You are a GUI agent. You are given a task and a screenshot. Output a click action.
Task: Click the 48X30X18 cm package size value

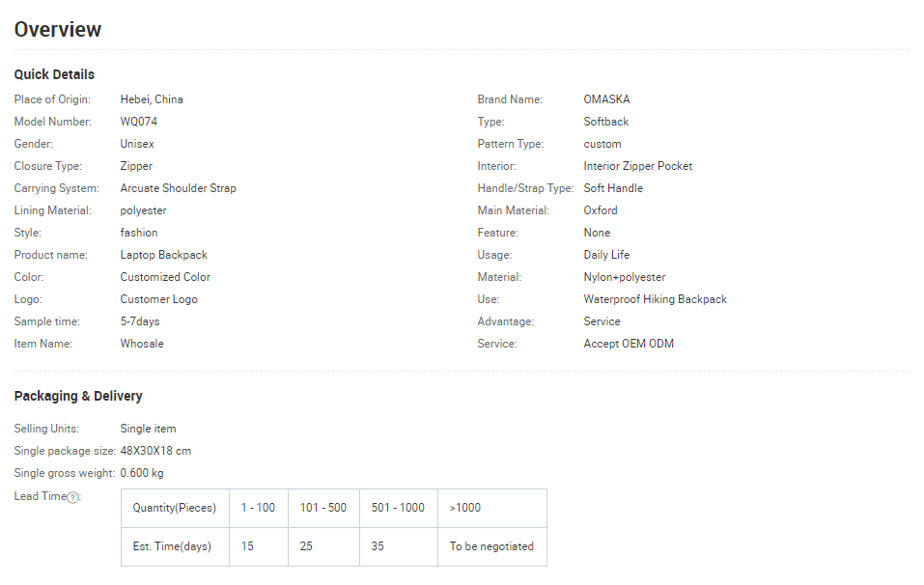coord(155,451)
